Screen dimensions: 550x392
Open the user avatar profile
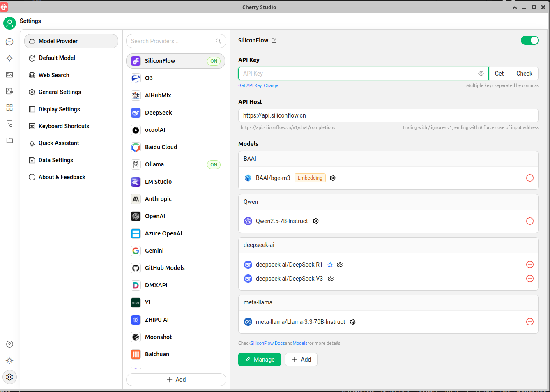9,23
